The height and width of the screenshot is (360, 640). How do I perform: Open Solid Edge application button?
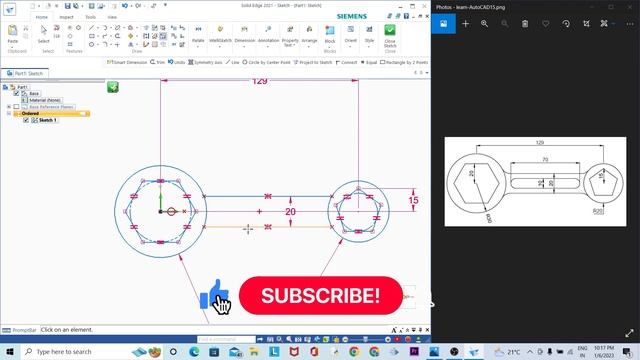pyautogui.click(x=10, y=9)
